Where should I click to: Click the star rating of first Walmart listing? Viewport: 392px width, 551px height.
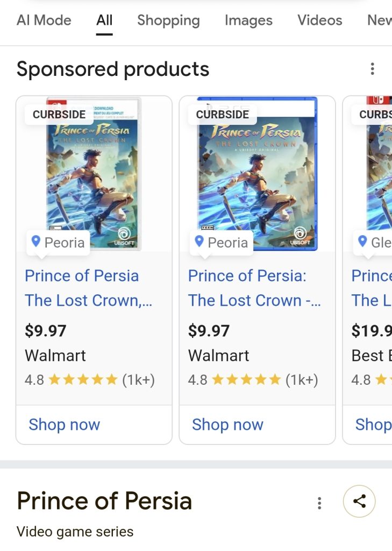(83, 380)
